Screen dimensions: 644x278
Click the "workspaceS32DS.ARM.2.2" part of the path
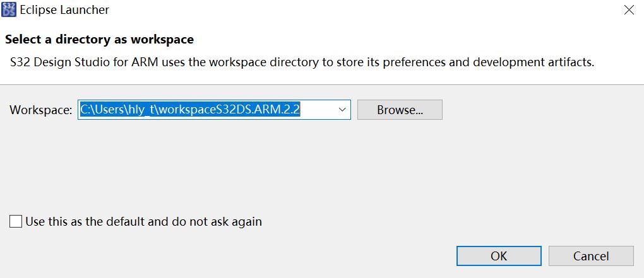coord(229,110)
